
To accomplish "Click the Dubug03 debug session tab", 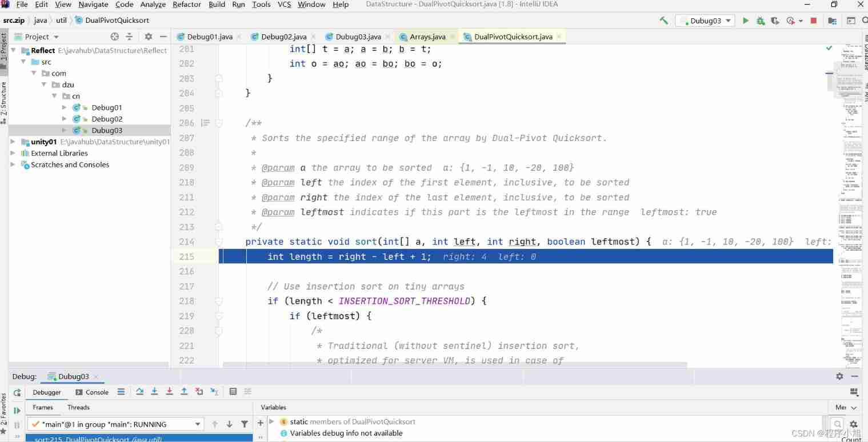I will coord(73,376).
